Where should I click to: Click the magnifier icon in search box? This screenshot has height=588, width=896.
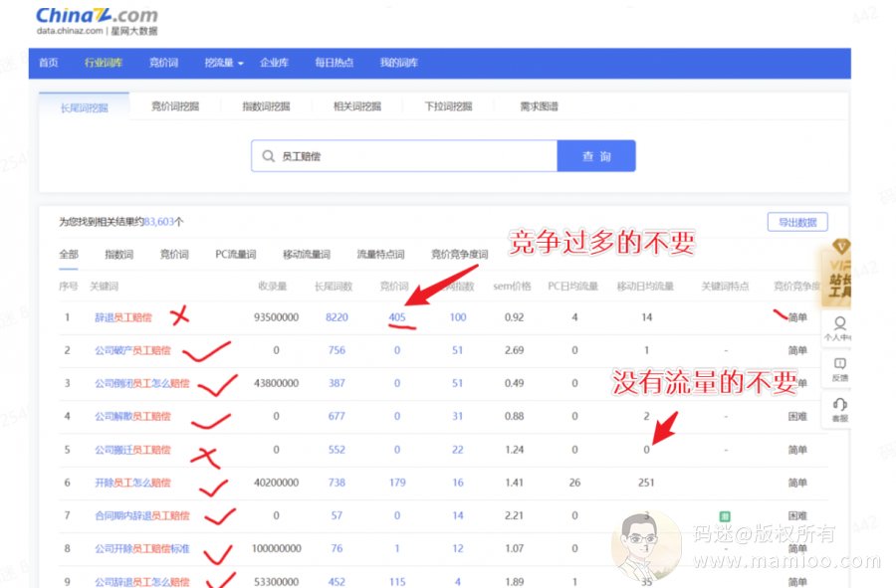(x=268, y=156)
